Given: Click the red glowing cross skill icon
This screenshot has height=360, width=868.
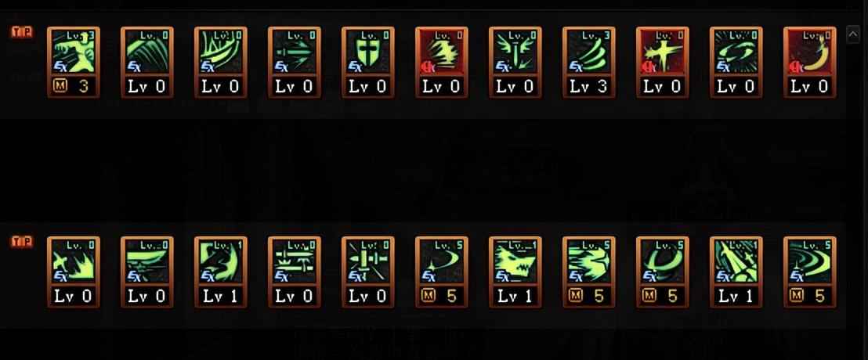Looking at the screenshot, I should point(663,52).
